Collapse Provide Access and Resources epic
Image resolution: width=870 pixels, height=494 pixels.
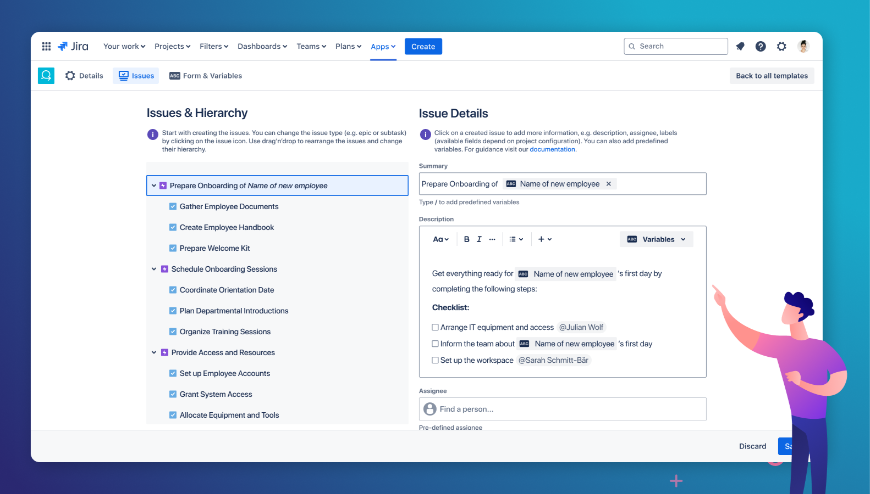pyautogui.click(x=154, y=352)
